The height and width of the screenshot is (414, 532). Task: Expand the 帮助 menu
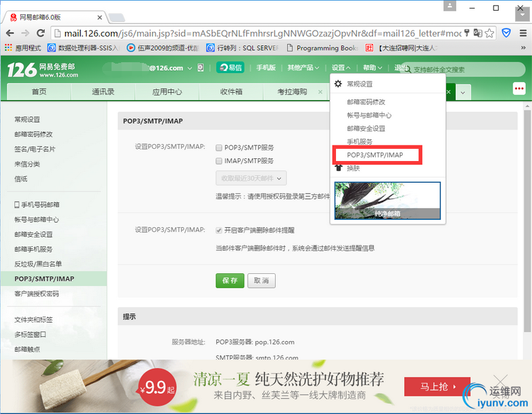372,68
